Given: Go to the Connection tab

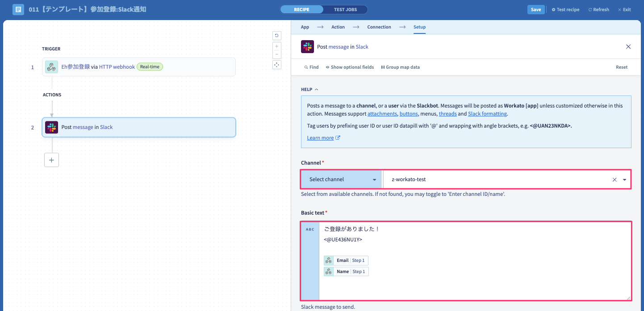Looking at the screenshot, I should pyautogui.click(x=379, y=27).
